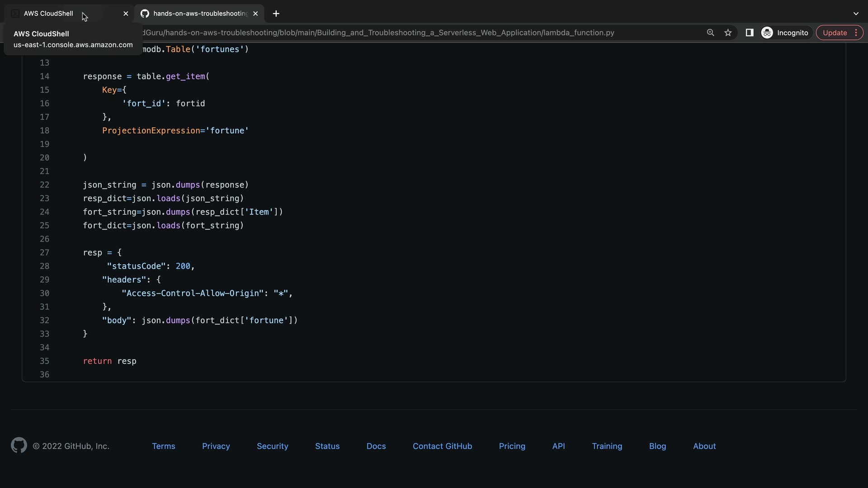Open new tab with plus icon
This screenshot has width=868, height=488.
tap(276, 14)
